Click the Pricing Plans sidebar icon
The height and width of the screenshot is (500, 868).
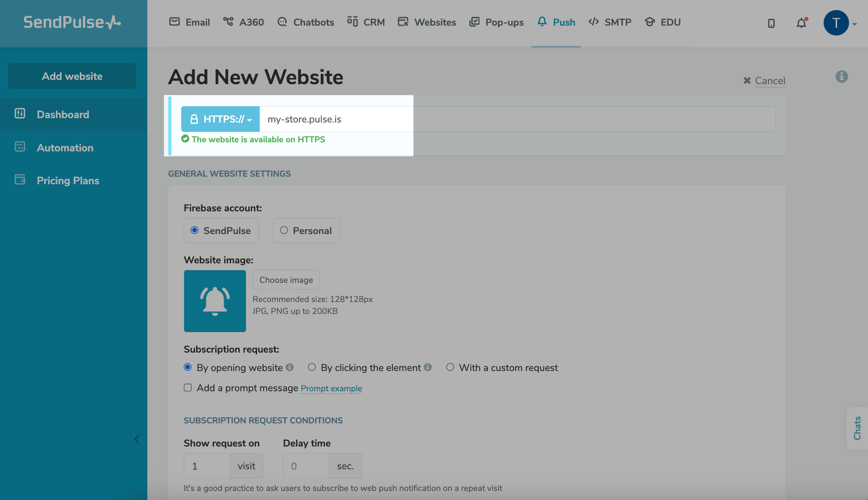[20, 180]
